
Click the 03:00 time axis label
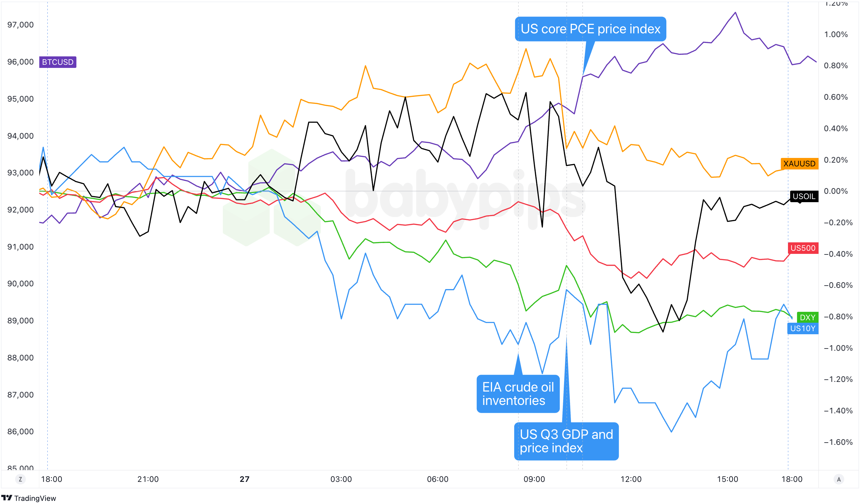[341, 479]
